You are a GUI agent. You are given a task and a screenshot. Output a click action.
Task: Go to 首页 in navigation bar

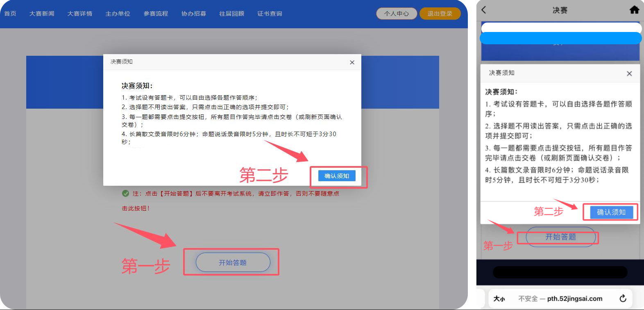point(10,14)
